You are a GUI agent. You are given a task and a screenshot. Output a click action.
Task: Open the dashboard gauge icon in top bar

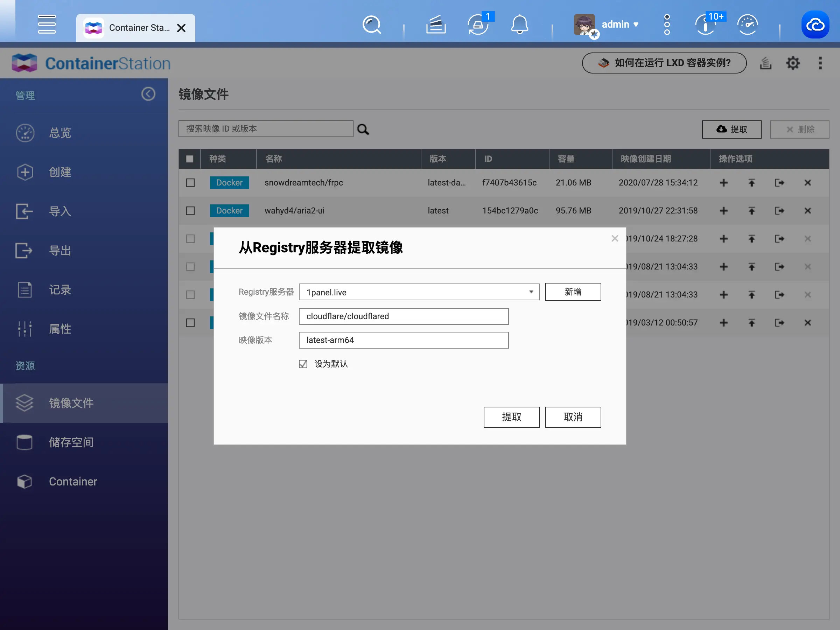(747, 25)
